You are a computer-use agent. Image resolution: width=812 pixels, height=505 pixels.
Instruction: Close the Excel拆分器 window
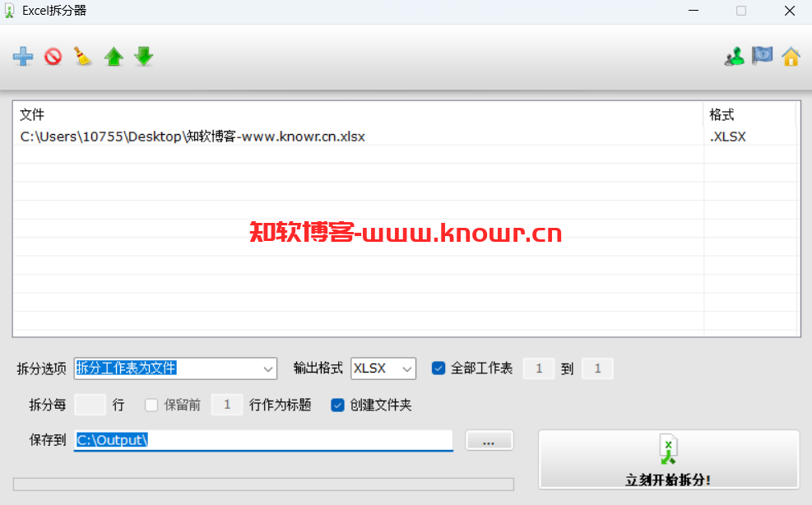(x=789, y=11)
